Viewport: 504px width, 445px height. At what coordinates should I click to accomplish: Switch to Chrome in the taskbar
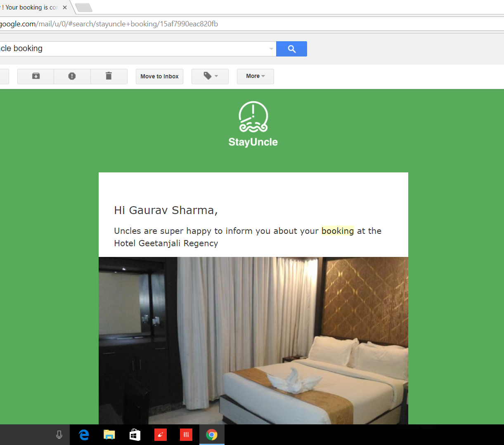pos(212,435)
